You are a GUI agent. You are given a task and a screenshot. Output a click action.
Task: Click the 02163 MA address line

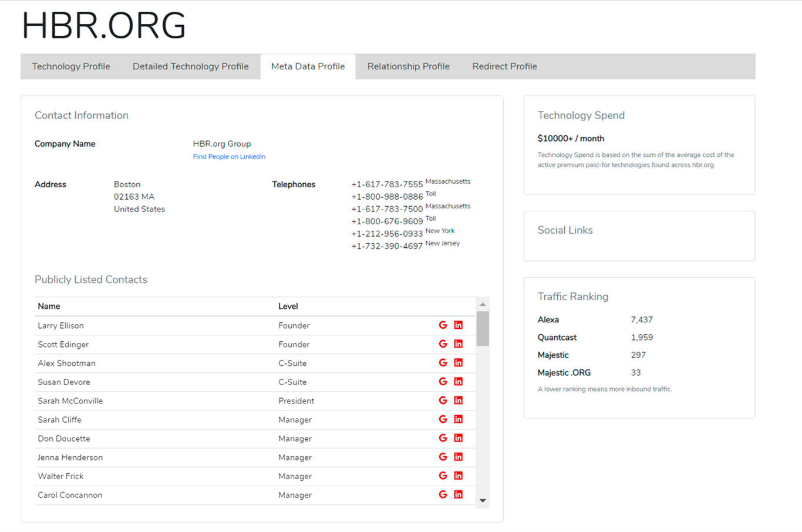pos(134,197)
